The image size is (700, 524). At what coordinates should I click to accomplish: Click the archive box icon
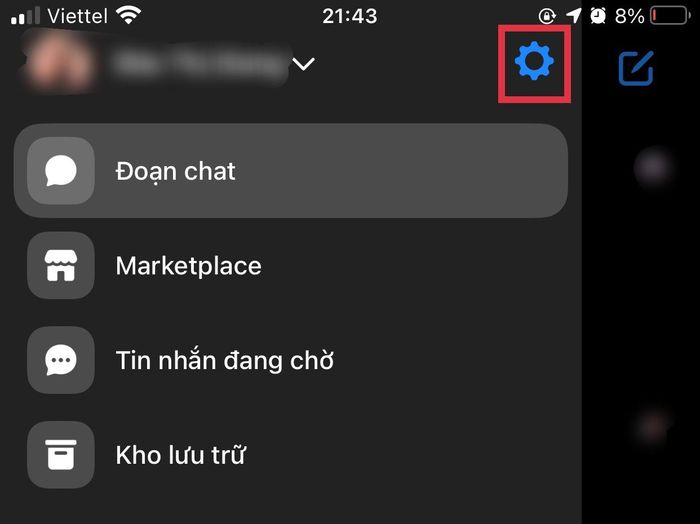click(61, 454)
